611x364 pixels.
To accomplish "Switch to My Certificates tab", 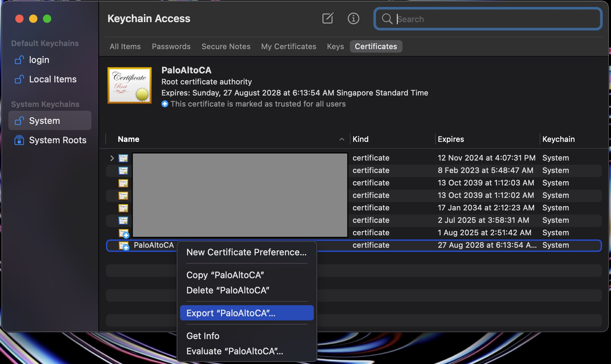I will (x=289, y=46).
